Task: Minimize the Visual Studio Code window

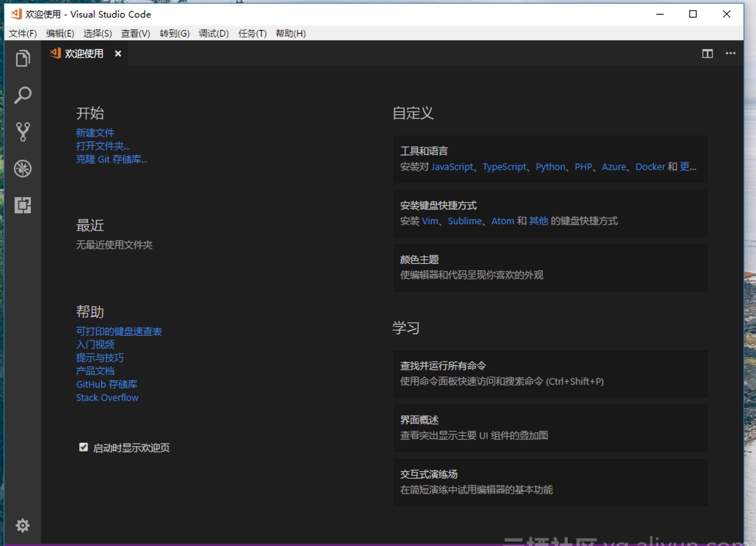Action: click(x=660, y=14)
